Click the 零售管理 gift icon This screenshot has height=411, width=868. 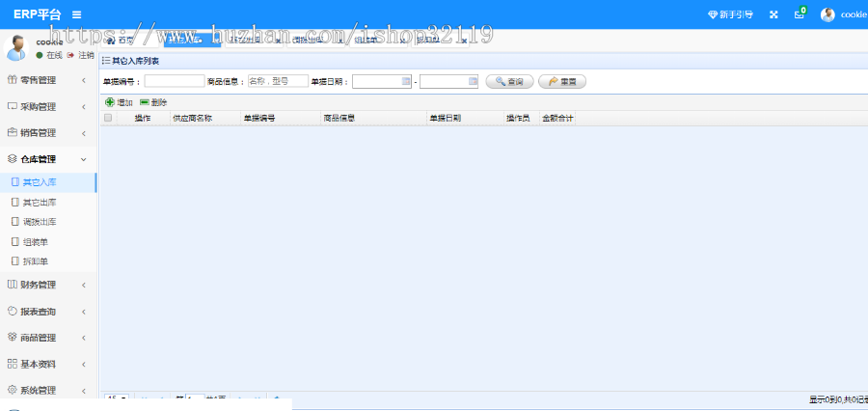click(x=13, y=80)
